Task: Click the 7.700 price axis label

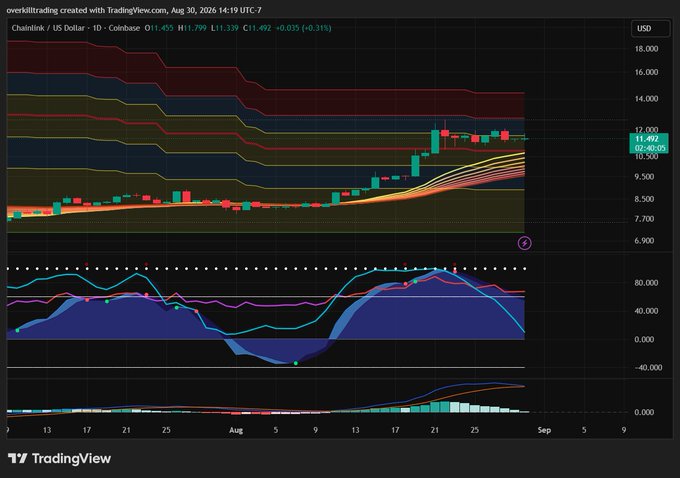Action: pos(644,219)
